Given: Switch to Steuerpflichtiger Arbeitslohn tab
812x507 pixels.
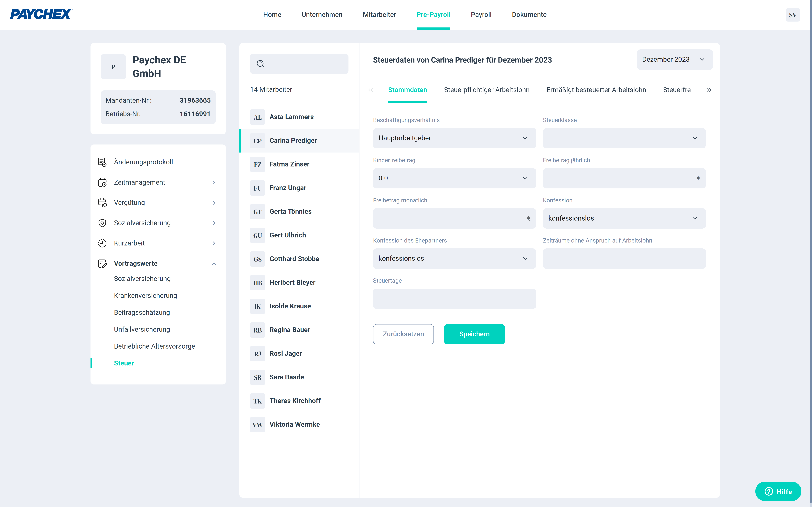Looking at the screenshot, I should [486, 90].
